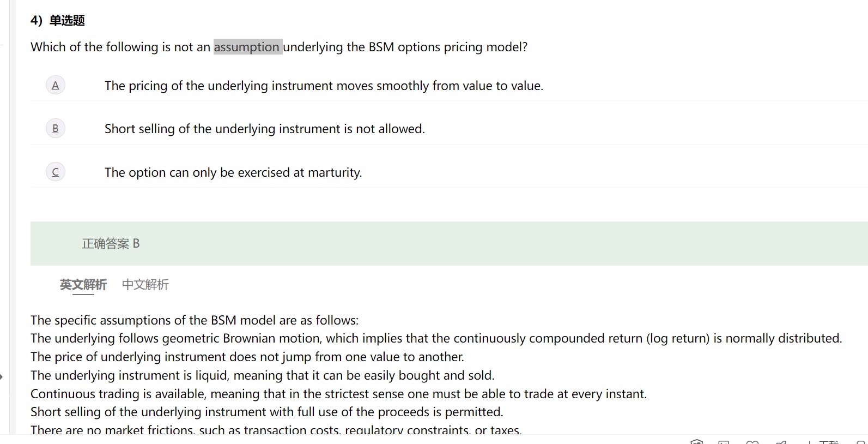The image size is (868, 444).
Task: Click the 下载 download button
Action: [x=828, y=441]
